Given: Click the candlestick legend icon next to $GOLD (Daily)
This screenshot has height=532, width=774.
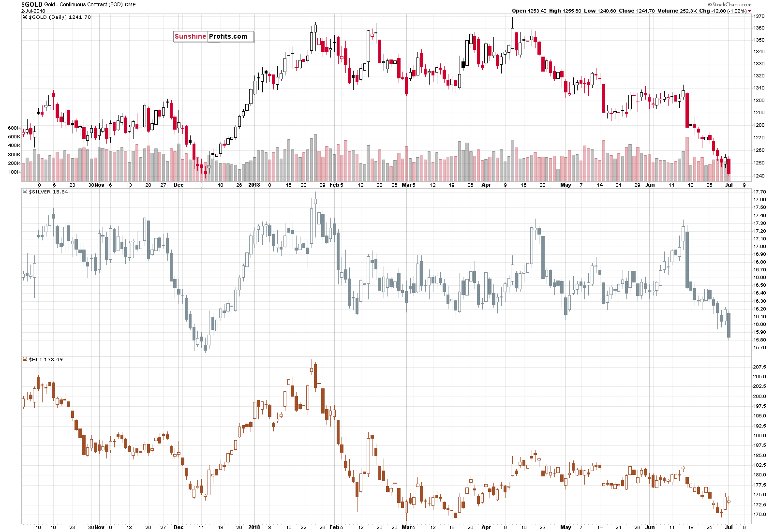Looking at the screenshot, I should [25, 17].
